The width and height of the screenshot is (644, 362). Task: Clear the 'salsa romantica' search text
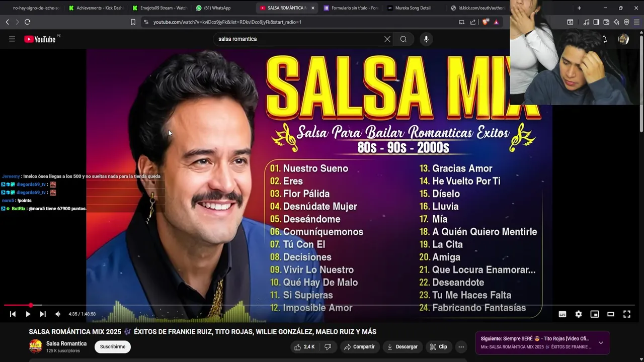click(387, 39)
